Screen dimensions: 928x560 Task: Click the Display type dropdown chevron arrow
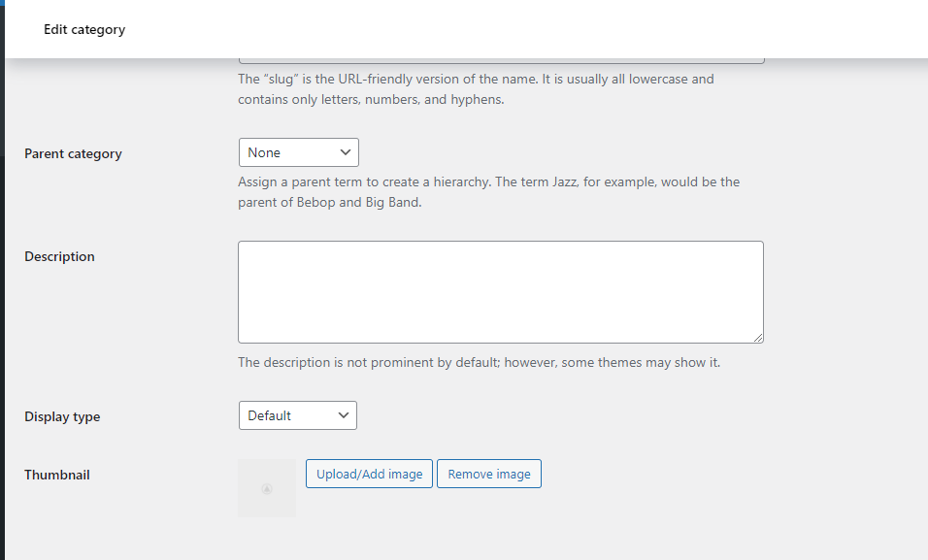point(344,415)
